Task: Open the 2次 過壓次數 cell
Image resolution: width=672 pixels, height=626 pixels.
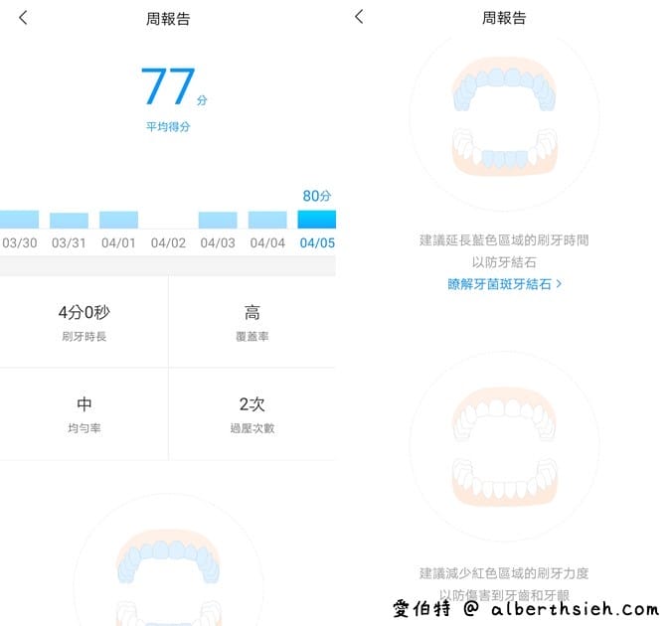Action: [x=252, y=414]
